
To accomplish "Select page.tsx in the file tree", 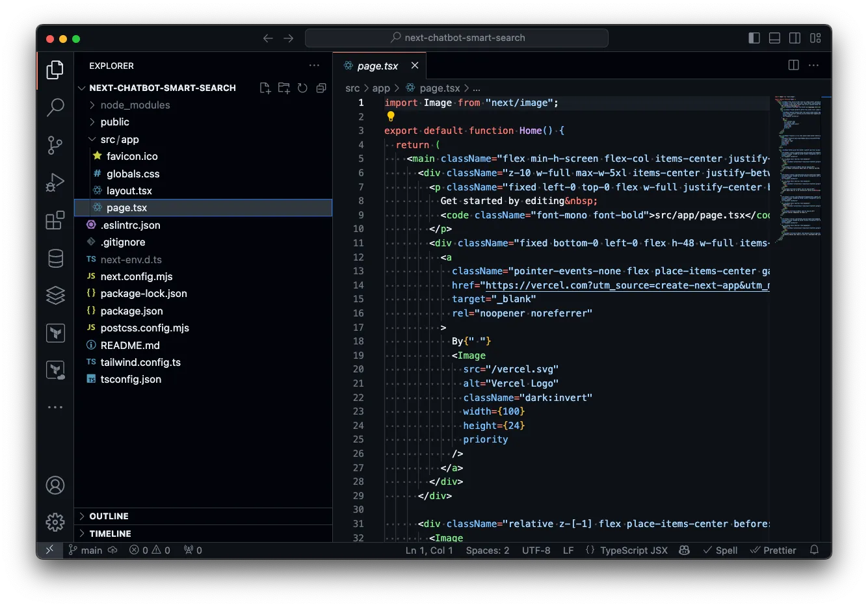I will pyautogui.click(x=204, y=207).
